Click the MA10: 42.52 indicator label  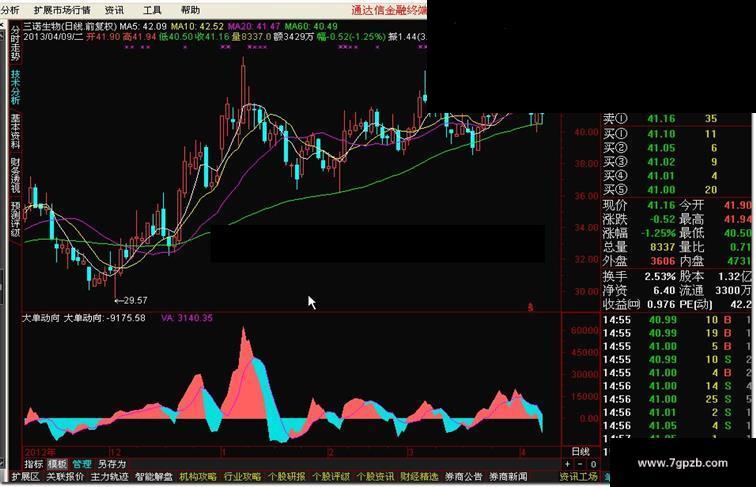197,26
